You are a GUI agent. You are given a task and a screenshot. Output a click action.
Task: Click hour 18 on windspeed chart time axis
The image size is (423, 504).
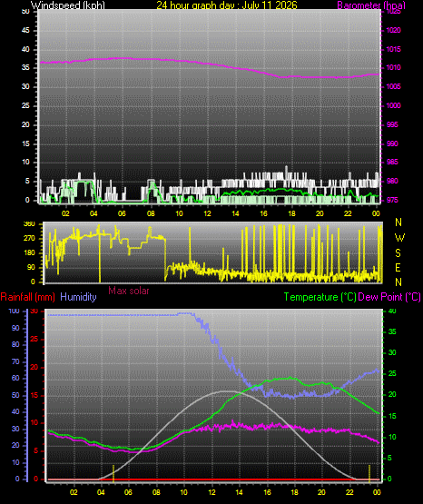coord(291,213)
